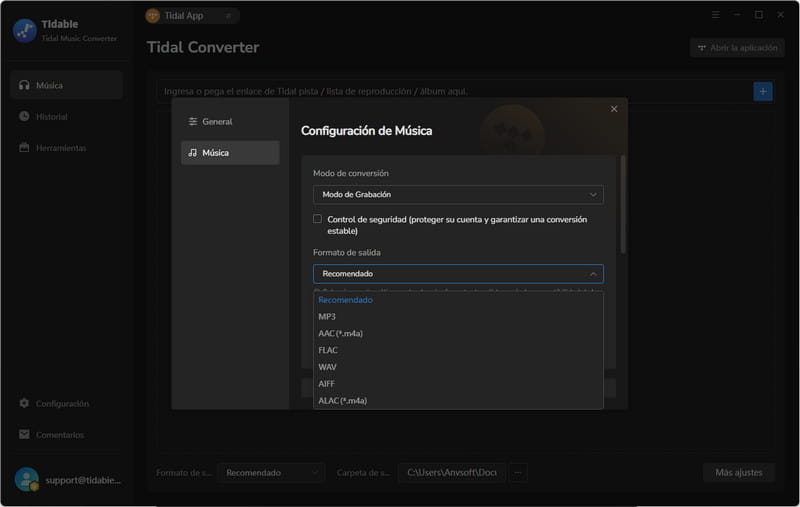Click the clock icon beside Historial
Screen dimensions: 800x507
24,116
